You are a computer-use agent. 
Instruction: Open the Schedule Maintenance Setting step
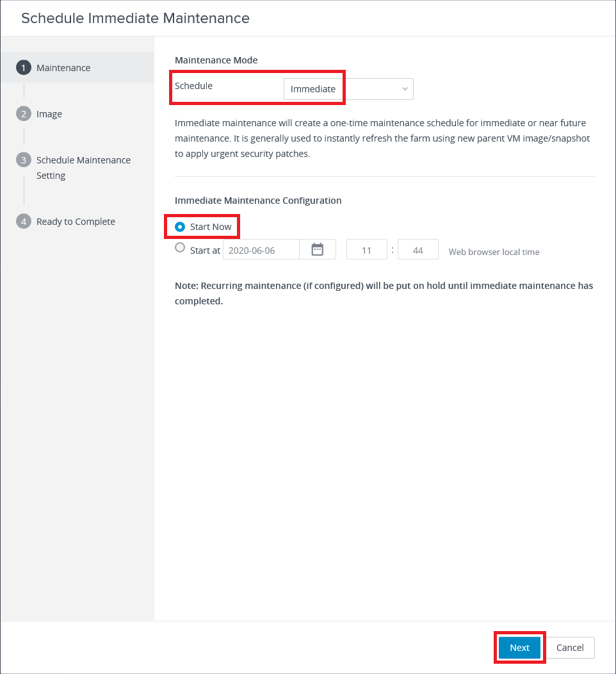coord(83,168)
